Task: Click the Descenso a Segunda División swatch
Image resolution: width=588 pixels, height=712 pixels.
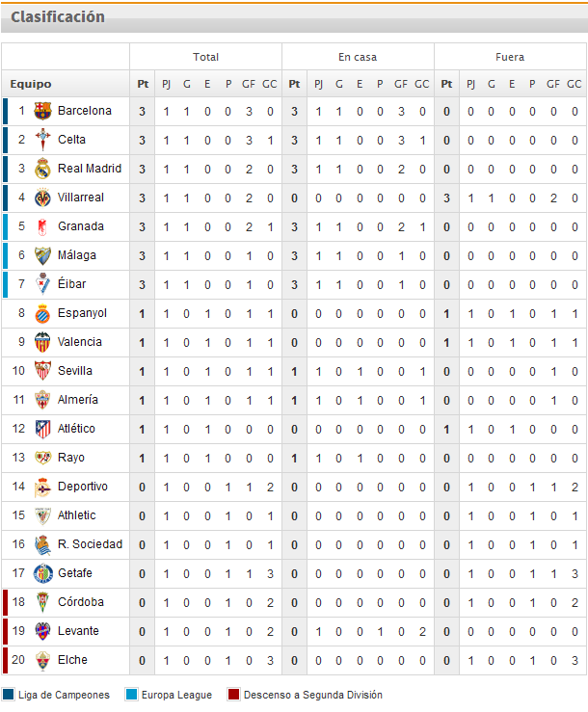Action: pyautogui.click(x=233, y=695)
